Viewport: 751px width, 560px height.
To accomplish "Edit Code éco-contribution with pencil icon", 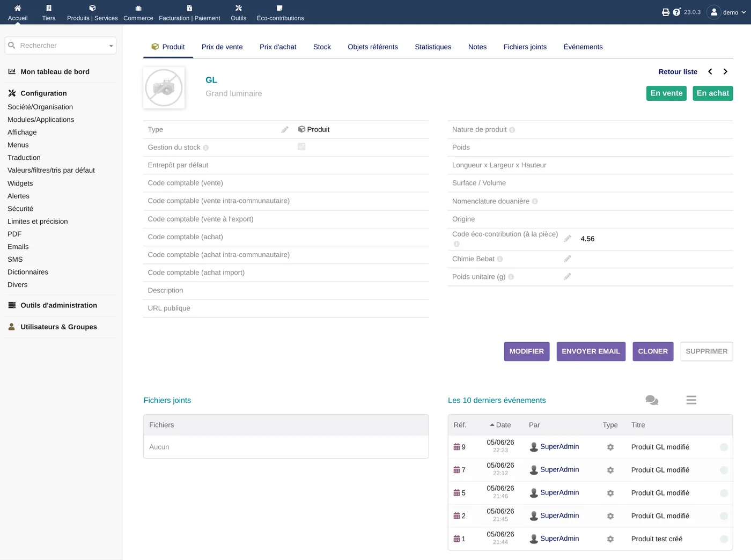I will tap(568, 239).
